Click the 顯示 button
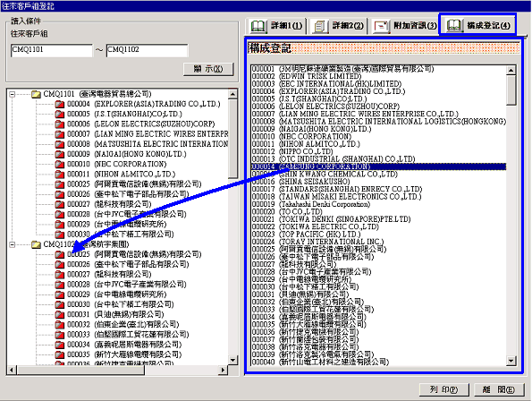The image size is (532, 401). click(x=208, y=69)
